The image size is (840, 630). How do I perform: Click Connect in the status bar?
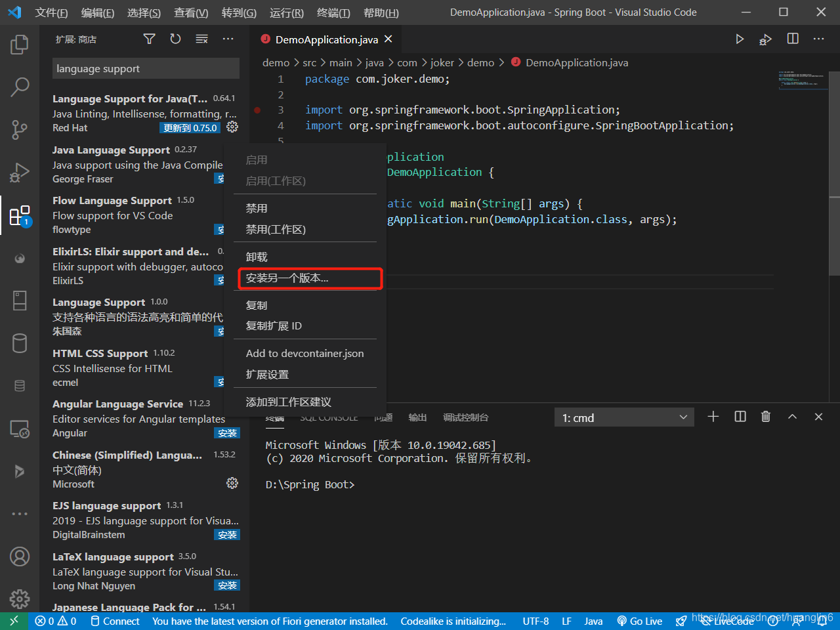point(115,621)
